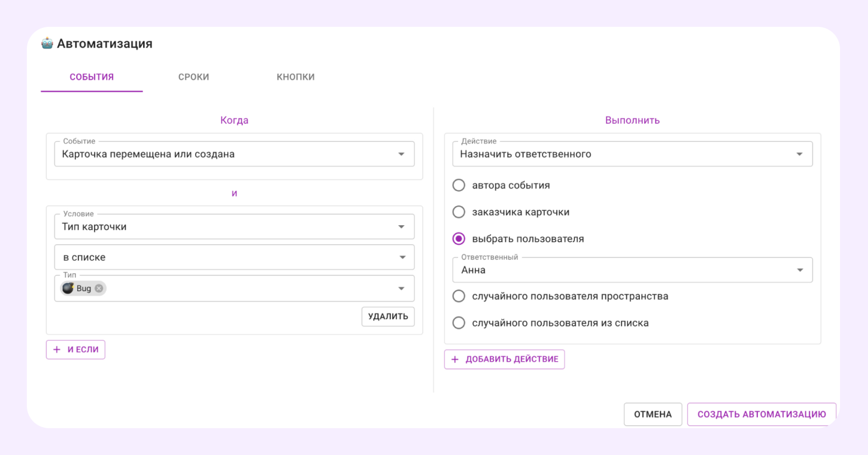Select radio 'случайного пользователя пространства'
This screenshot has width=868, height=455.
pyautogui.click(x=459, y=296)
